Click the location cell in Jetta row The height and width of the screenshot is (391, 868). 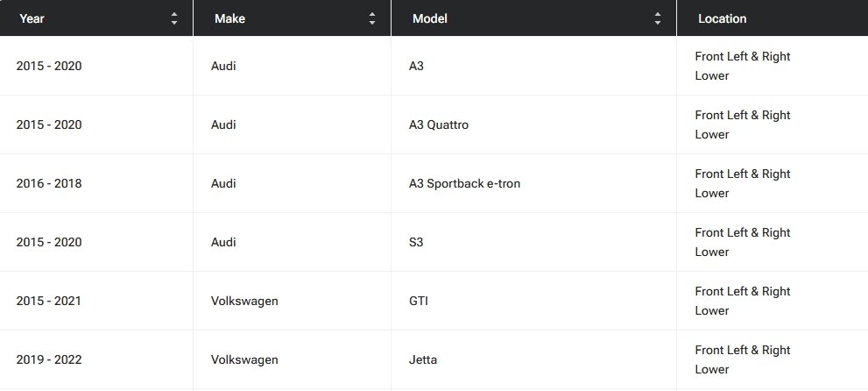742,359
